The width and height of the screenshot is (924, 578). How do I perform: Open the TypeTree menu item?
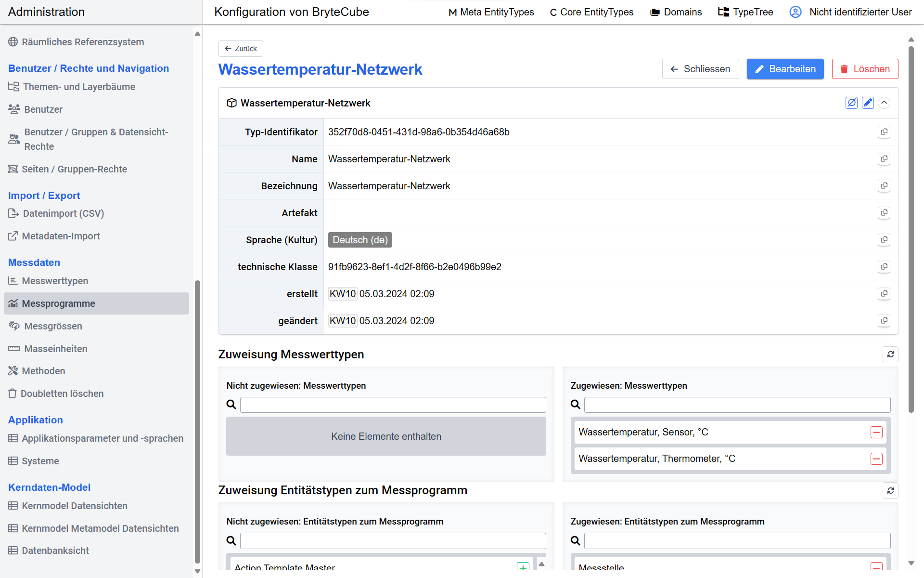click(745, 12)
